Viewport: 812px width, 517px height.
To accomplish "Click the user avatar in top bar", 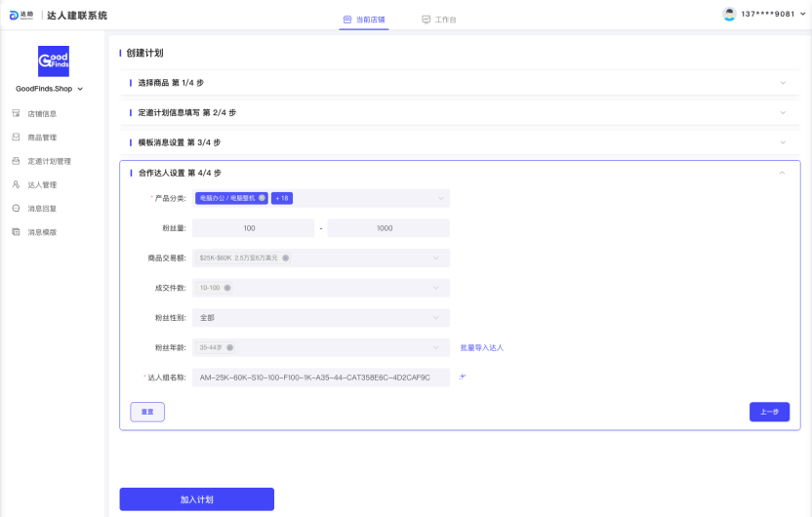I will click(x=729, y=15).
